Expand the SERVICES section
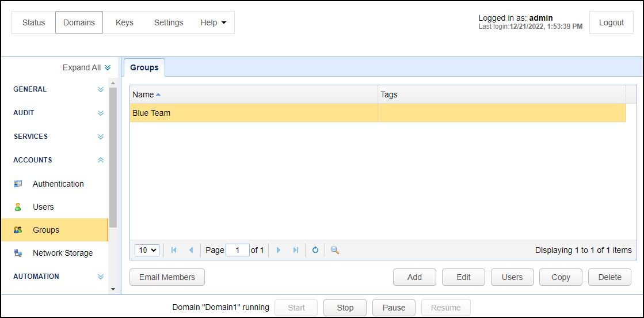This screenshot has height=318, width=644. pyautogui.click(x=101, y=137)
